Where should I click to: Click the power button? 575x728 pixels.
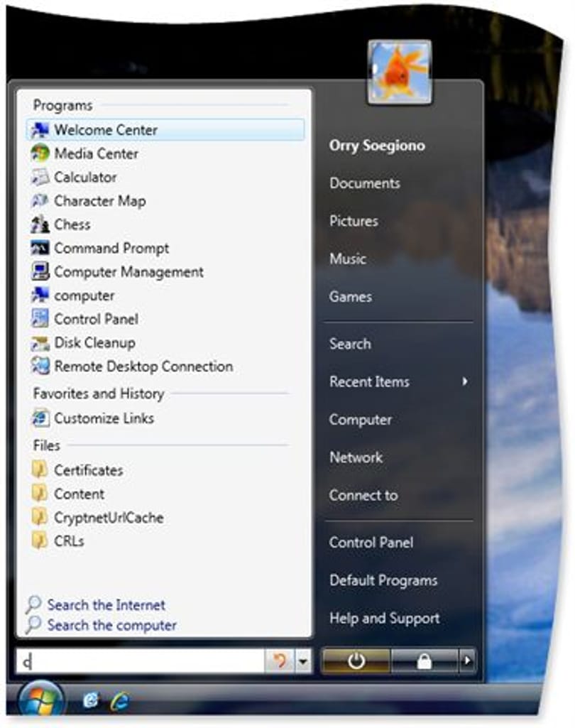[x=356, y=661]
